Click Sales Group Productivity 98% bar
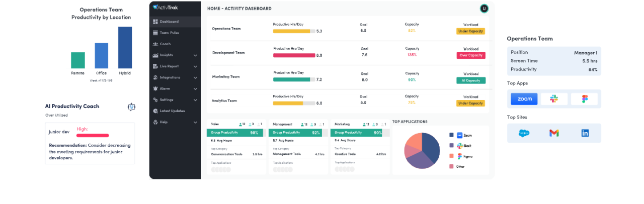This screenshot has width=644, height=204. pyautogui.click(x=235, y=133)
